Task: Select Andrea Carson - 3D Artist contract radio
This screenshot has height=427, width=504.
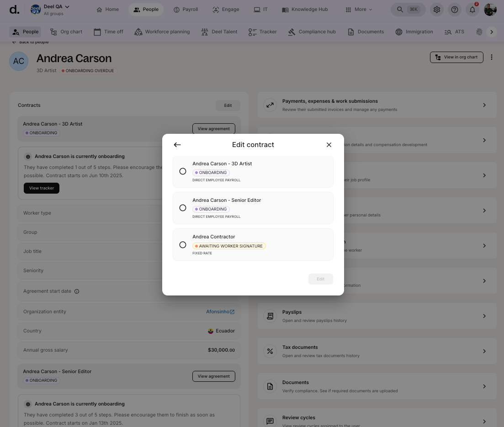Action: tap(183, 171)
